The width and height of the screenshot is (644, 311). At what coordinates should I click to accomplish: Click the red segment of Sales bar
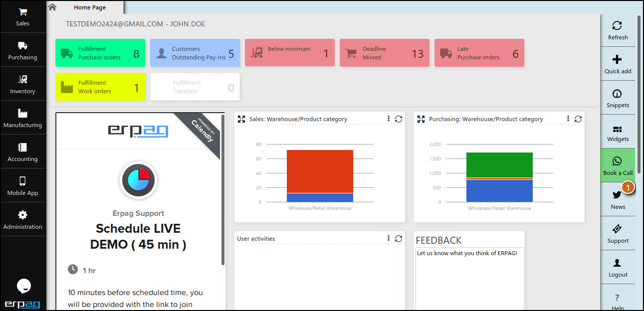coord(320,171)
